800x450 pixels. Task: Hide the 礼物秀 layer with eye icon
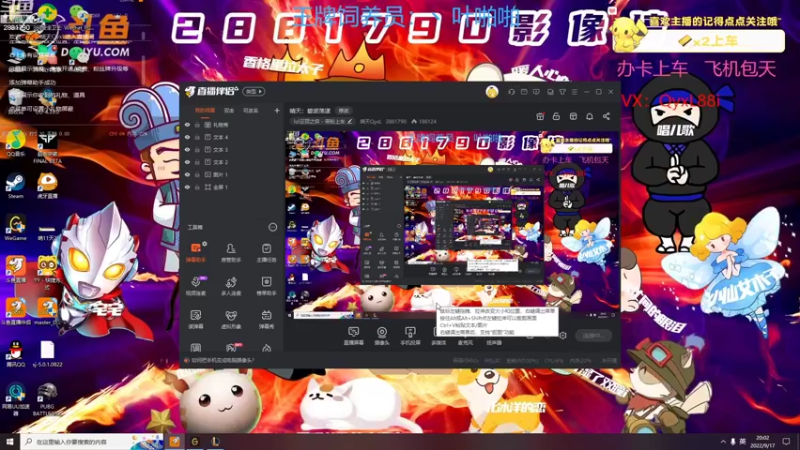point(187,124)
